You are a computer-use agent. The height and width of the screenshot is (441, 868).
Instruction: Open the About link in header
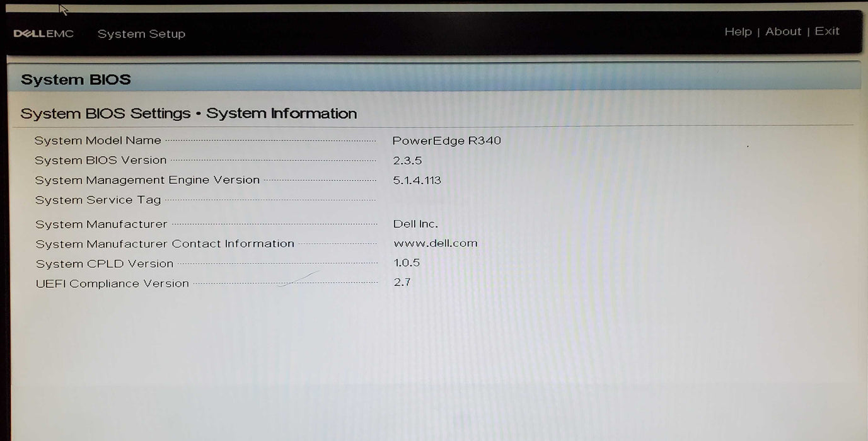[x=783, y=31]
